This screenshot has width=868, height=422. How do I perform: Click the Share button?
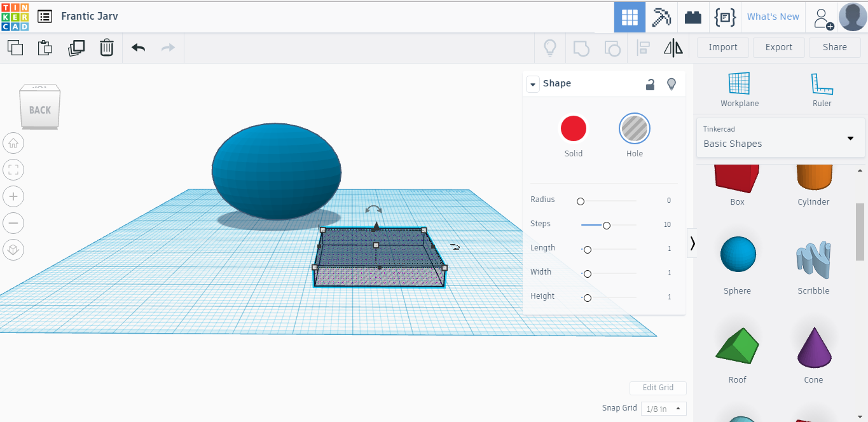point(835,47)
